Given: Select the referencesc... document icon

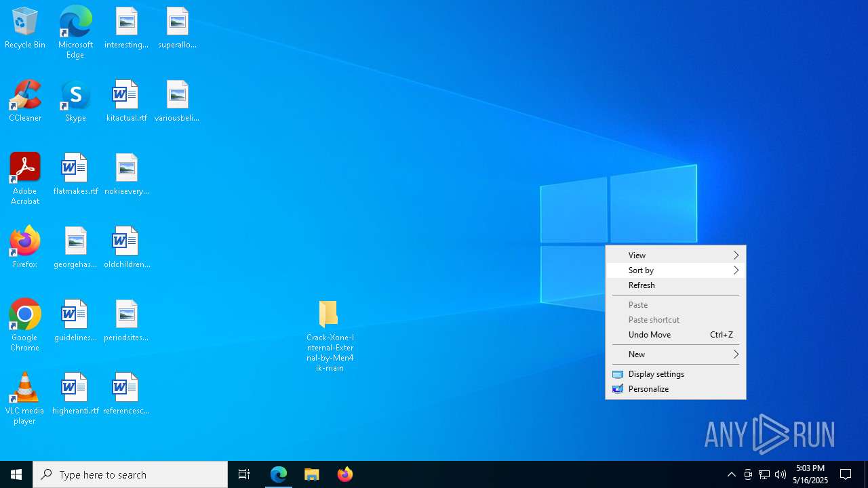Looking at the screenshot, I should click(126, 394).
